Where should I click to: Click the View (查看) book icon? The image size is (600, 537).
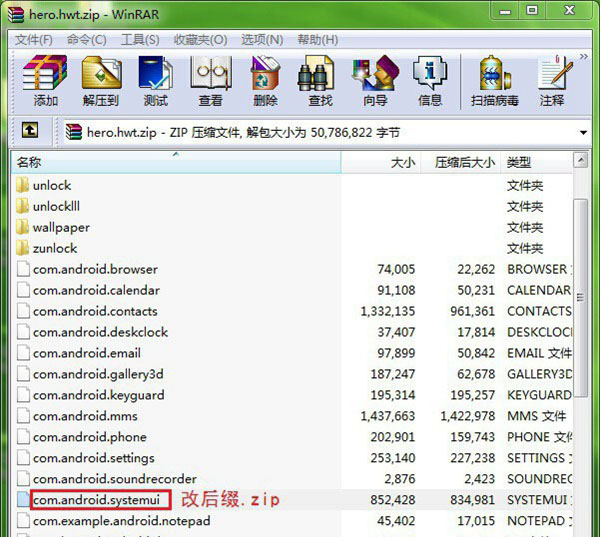pos(211,73)
